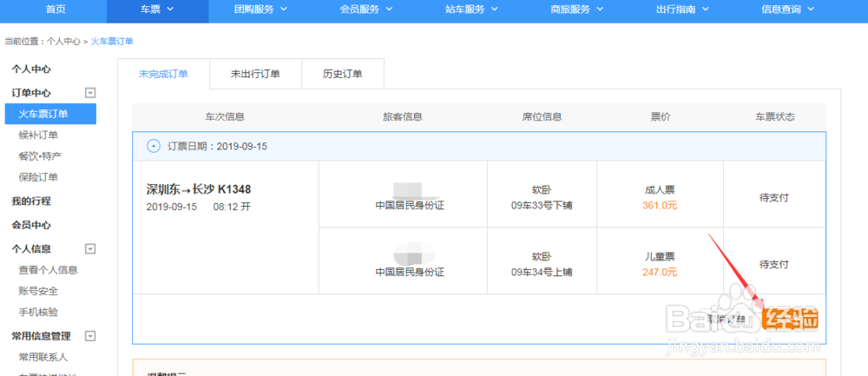Open 个人中心 in the sidebar
This screenshot has width=868, height=376.
click(x=31, y=69)
